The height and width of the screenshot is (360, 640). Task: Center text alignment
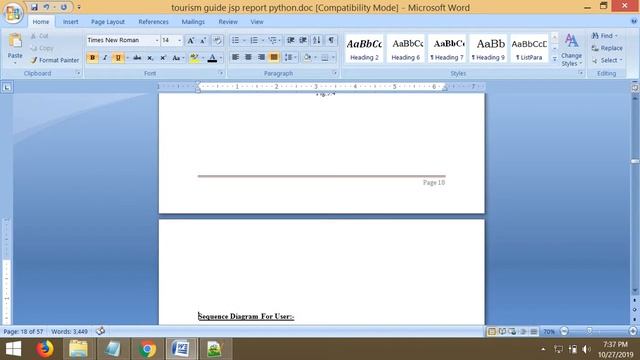[x=248, y=58]
